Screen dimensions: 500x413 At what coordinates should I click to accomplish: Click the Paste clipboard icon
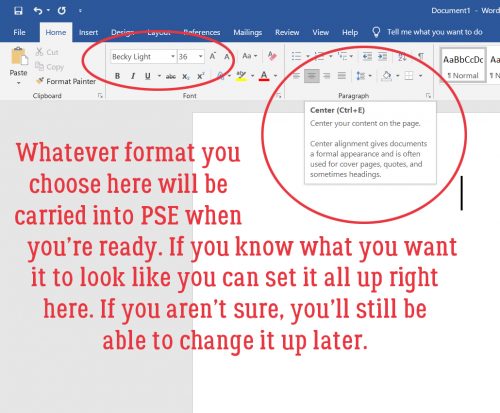tap(19, 57)
